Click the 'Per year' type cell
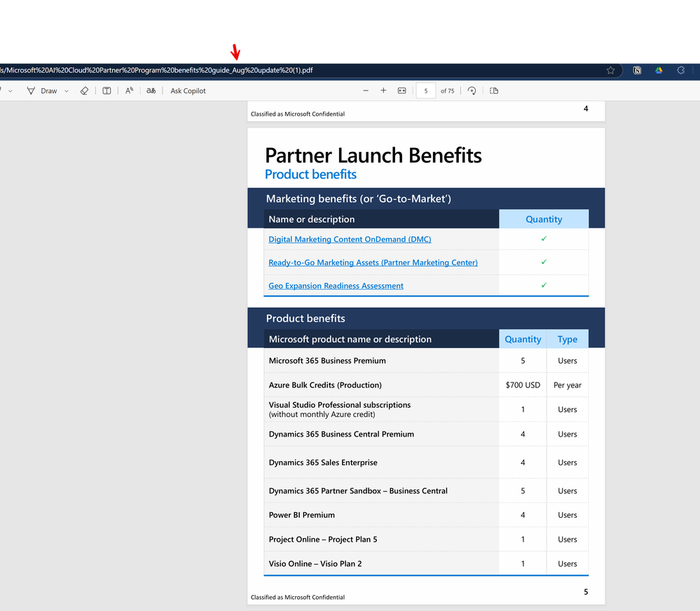Screen dimensions: 700x611 click(568, 385)
